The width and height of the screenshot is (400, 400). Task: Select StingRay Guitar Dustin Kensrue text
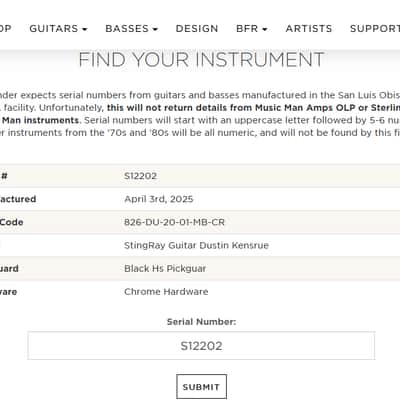[x=196, y=245]
